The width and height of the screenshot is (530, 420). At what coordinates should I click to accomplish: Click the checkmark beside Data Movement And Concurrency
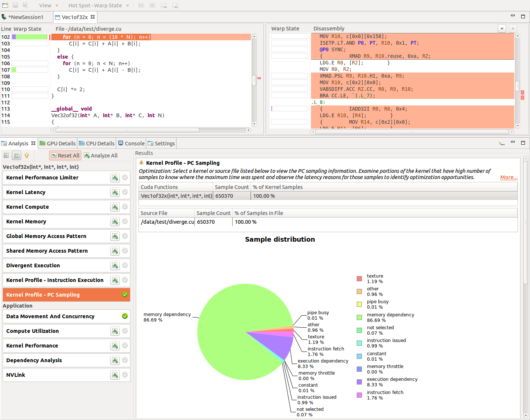(x=125, y=316)
